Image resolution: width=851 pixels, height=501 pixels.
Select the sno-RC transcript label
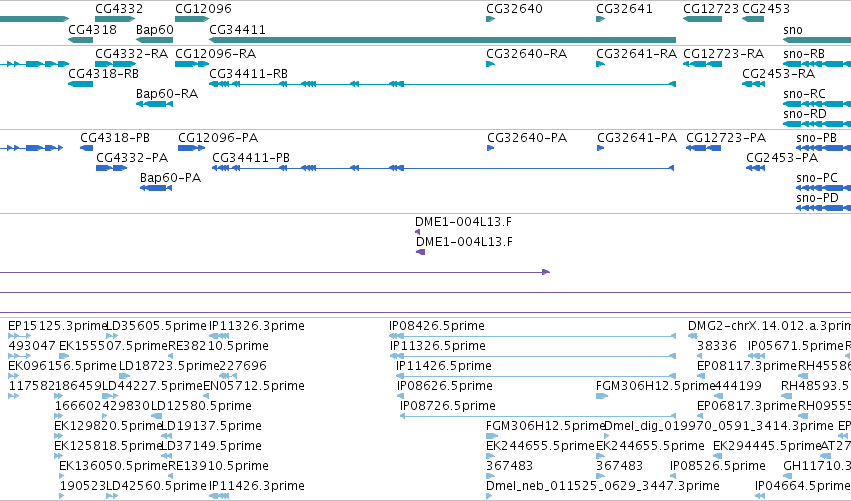(x=804, y=94)
